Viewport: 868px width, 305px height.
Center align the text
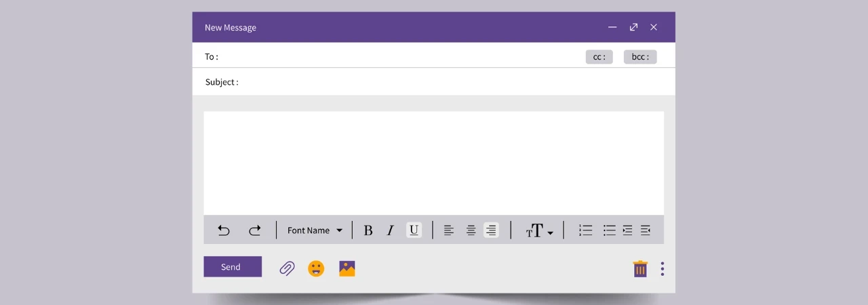[471, 230]
